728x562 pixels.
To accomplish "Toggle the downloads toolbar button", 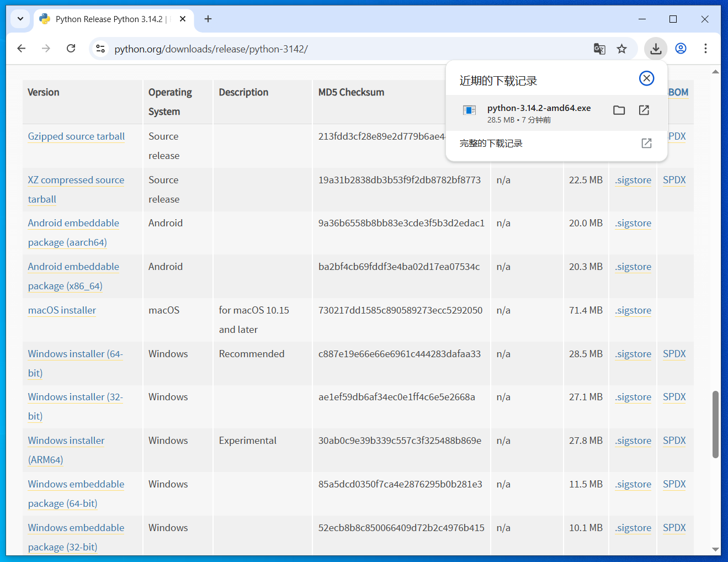I will tap(656, 49).
